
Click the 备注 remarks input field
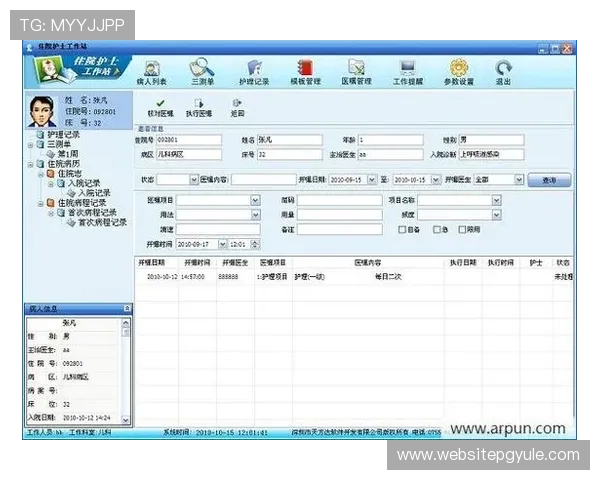[340, 229]
